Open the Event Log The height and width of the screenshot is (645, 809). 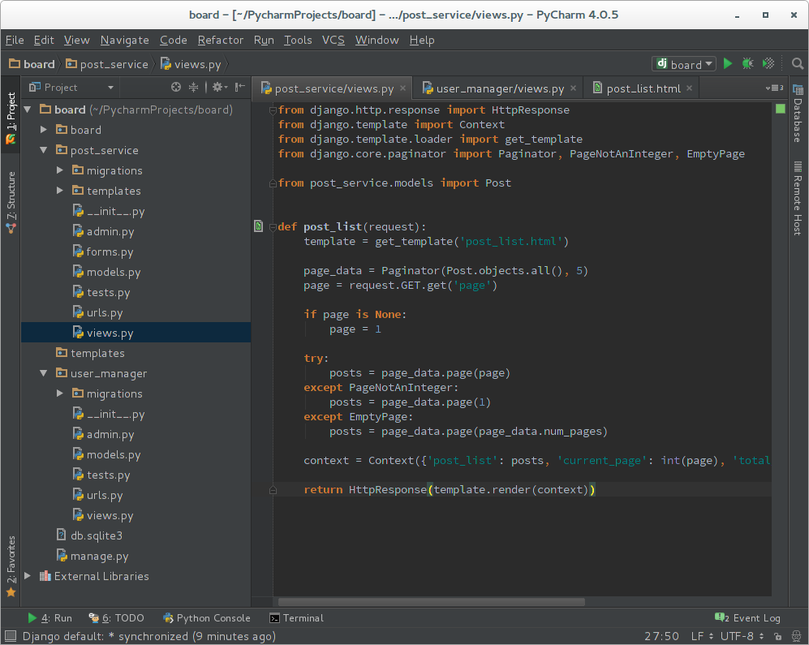748,618
